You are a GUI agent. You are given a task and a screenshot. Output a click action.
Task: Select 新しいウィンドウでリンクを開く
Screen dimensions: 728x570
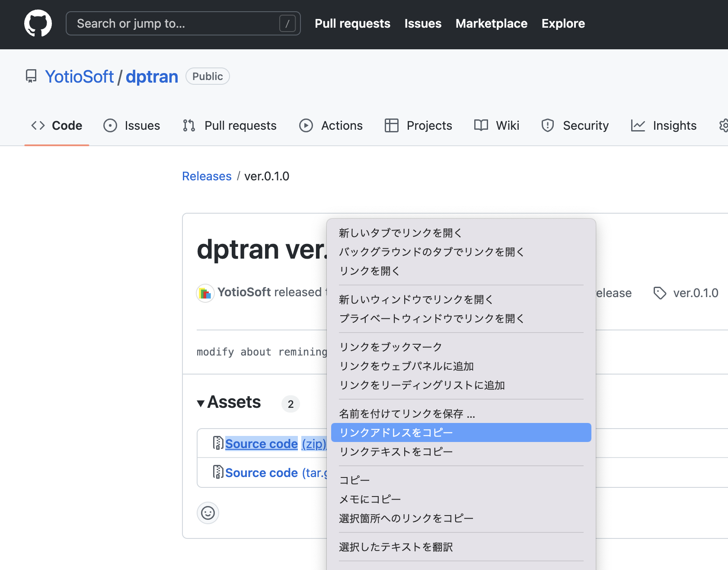point(461,300)
